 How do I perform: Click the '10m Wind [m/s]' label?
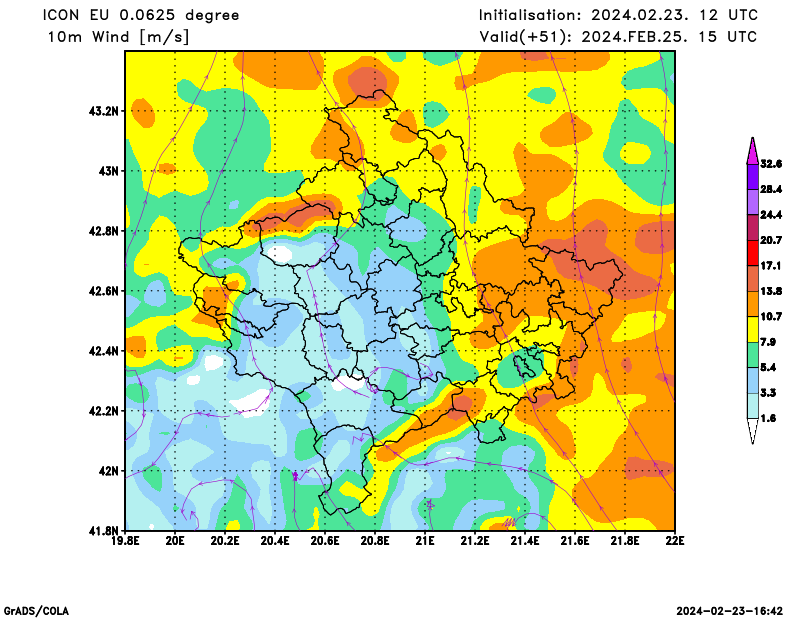coord(118,37)
